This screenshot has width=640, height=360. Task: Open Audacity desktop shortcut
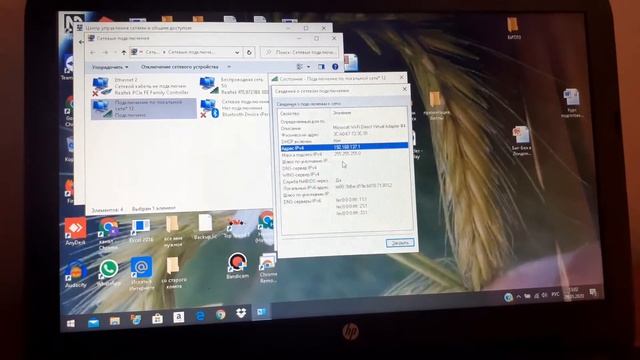[76, 274]
